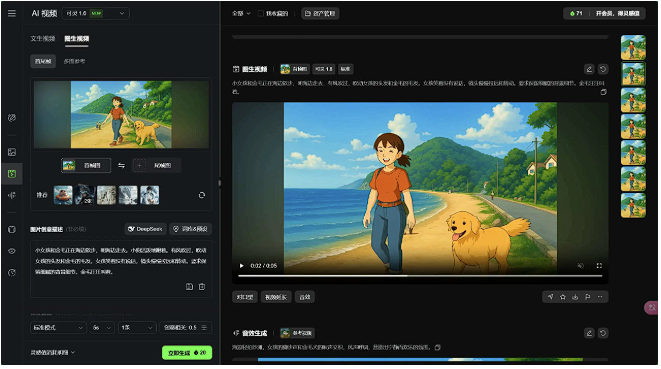
Task: Switch to the 文生视频 tab
Action: [x=43, y=38]
